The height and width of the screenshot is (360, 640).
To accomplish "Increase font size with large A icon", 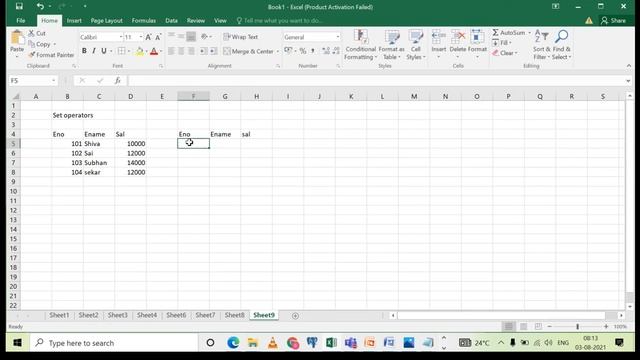I will click(x=148, y=37).
